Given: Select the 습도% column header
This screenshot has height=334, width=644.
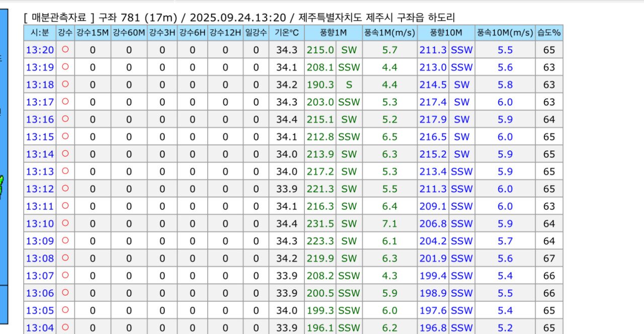Looking at the screenshot, I should 549,32.
